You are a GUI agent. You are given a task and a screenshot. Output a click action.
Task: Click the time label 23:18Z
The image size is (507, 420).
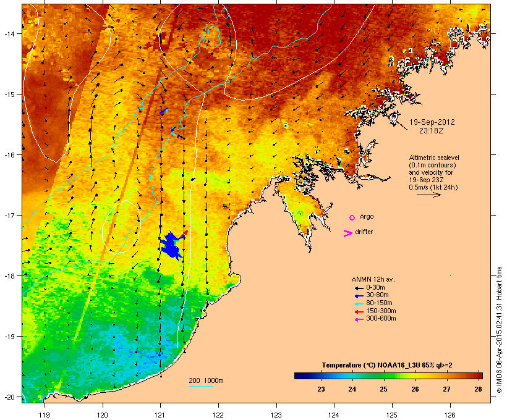tap(432, 131)
